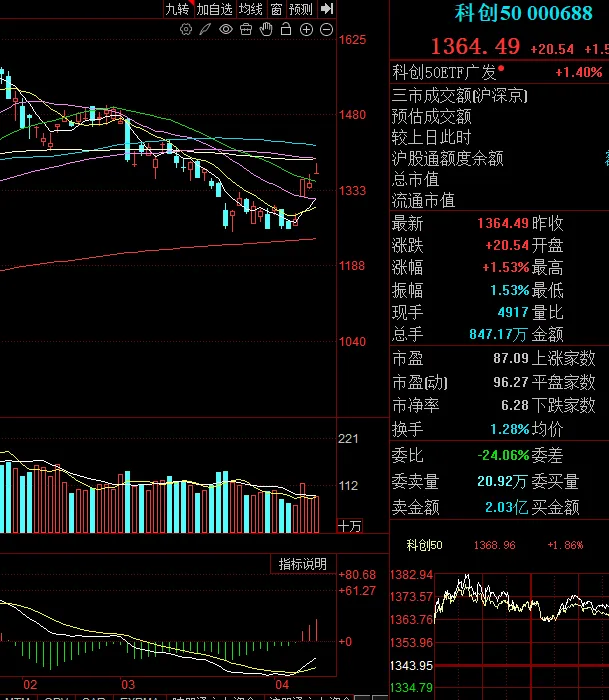
Task: Open chart settings gear icon
Action: pyautogui.click(x=186, y=30)
